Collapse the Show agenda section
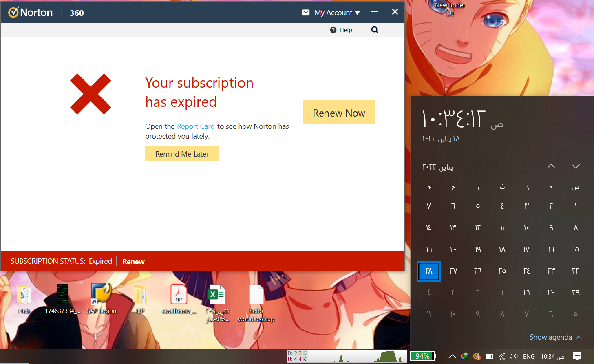594x364 pixels. [x=555, y=337]
